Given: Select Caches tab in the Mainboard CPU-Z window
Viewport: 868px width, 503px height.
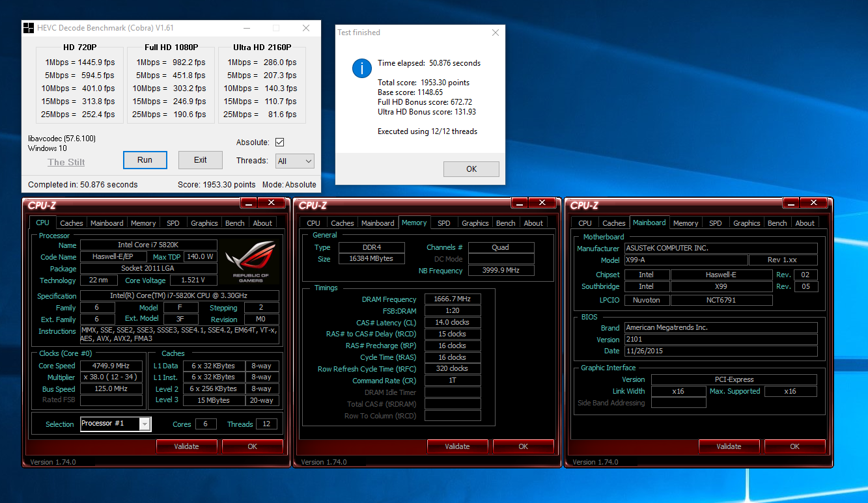Looking at the screenshot, I should 614,223.
